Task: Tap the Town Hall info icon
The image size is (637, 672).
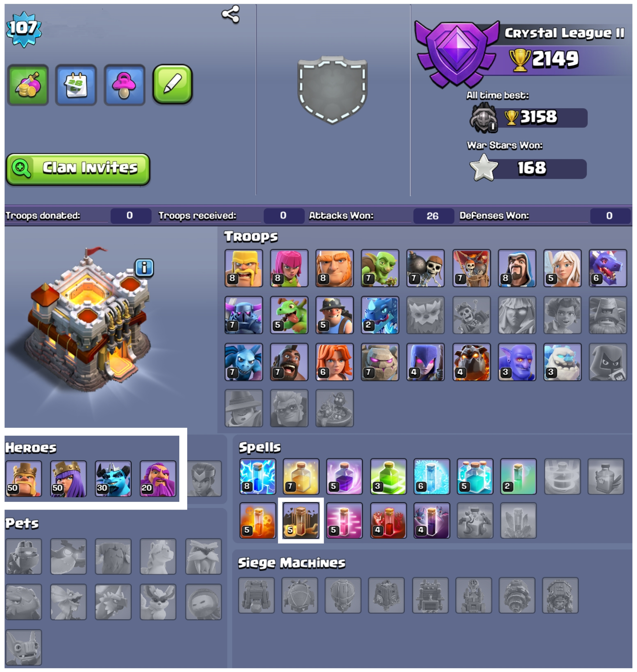Action: pyautogui.click(x=144, y=268)
